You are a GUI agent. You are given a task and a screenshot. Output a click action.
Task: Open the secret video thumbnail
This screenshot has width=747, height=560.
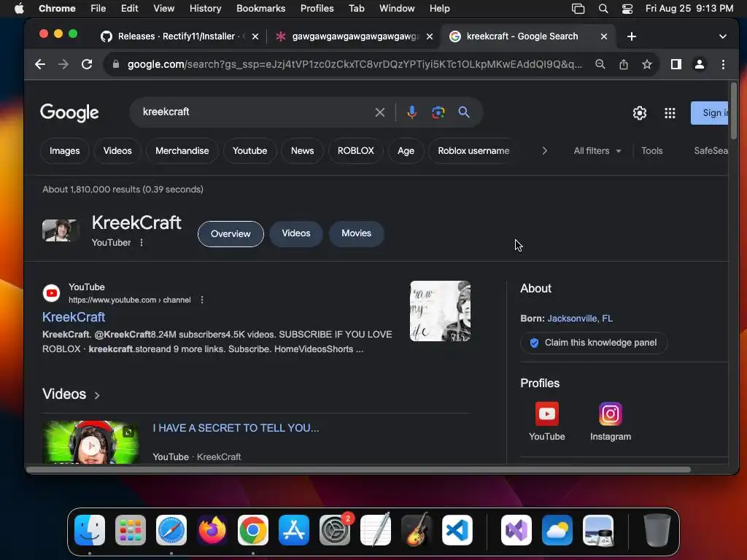(90, 443)
